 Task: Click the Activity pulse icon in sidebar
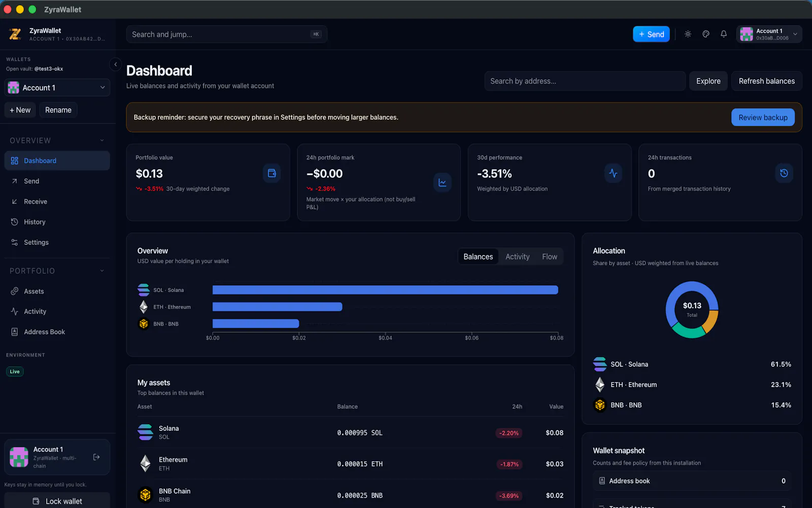point(14,311)
